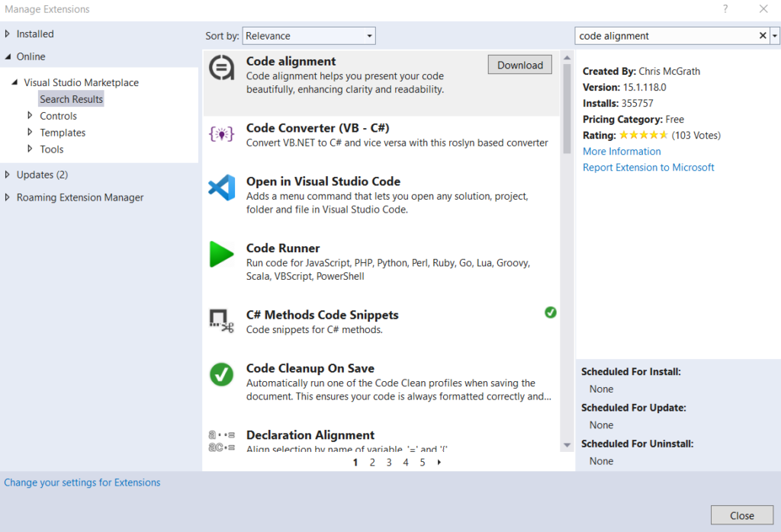Open the help question mark in title bar

725,8
